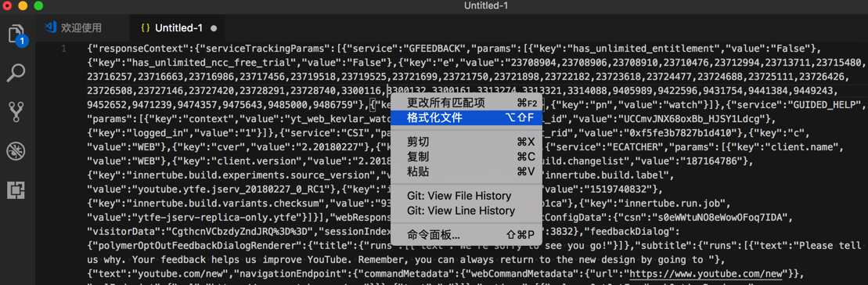The image size is (868, 285).
Task: Click the unsaved dot on Untitled-1 tab
Action: tap(214, 28)
